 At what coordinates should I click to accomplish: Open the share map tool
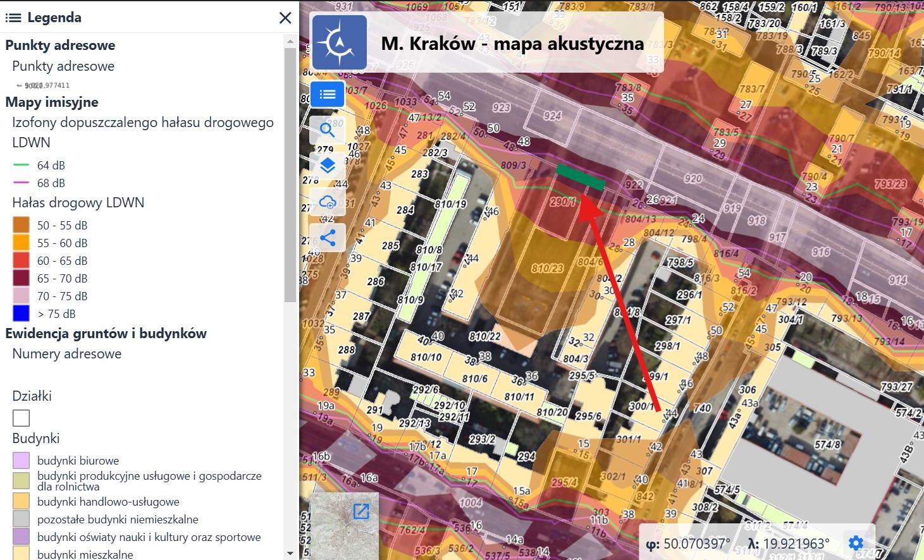tap(327, 238)
